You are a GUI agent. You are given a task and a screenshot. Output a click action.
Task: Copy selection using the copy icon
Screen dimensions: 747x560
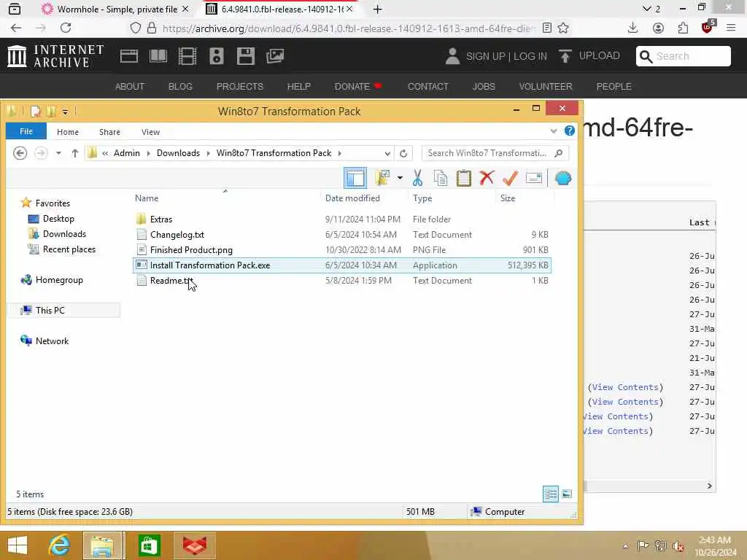[x=441, y=178]
